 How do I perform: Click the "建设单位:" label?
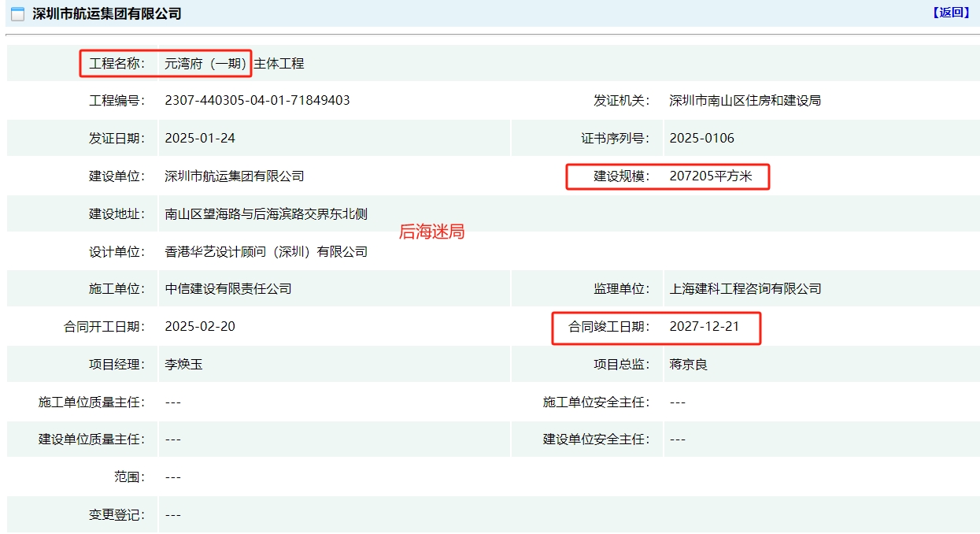pos(117,176)
